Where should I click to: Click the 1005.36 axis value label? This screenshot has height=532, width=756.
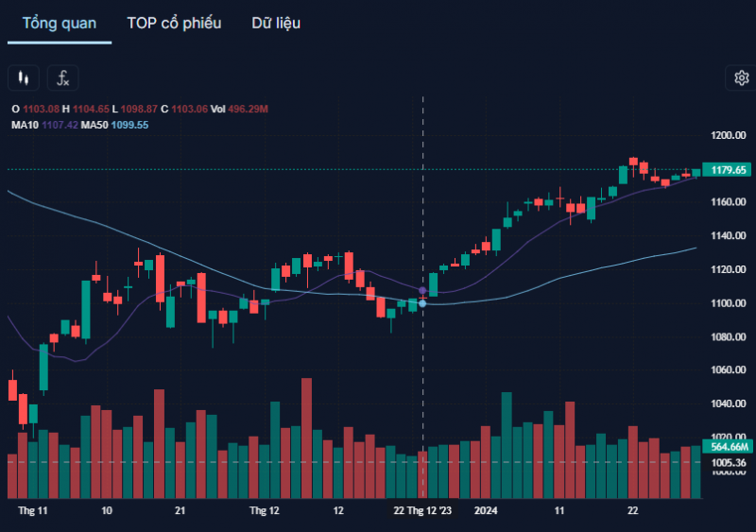click(x=729, y=462)
